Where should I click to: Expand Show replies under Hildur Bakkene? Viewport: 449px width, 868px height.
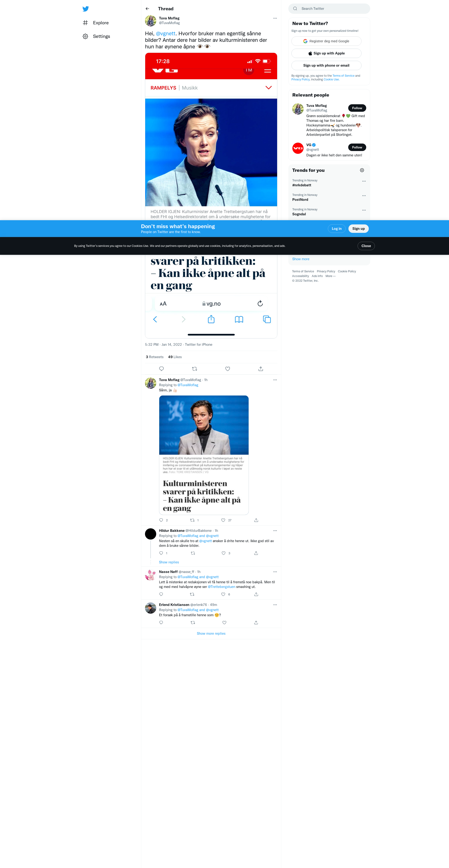pos(169,562)
